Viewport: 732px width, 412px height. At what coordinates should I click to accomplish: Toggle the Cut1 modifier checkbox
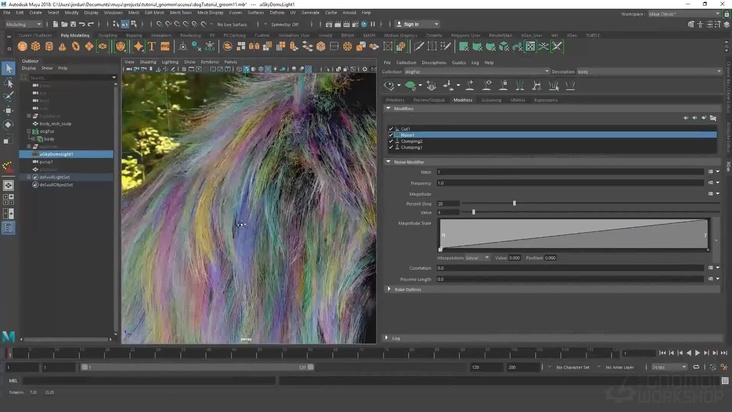(x=391, y=128)
